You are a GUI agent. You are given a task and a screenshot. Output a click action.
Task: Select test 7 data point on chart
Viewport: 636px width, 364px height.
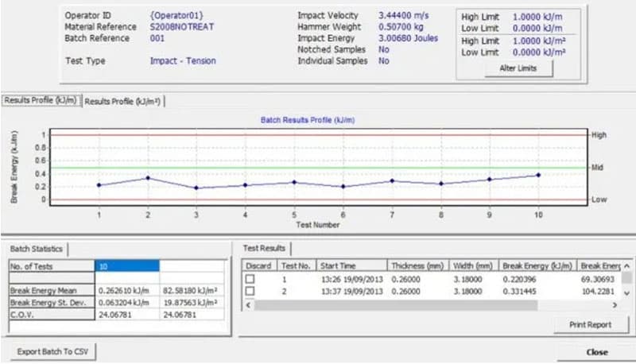(392, 180)
